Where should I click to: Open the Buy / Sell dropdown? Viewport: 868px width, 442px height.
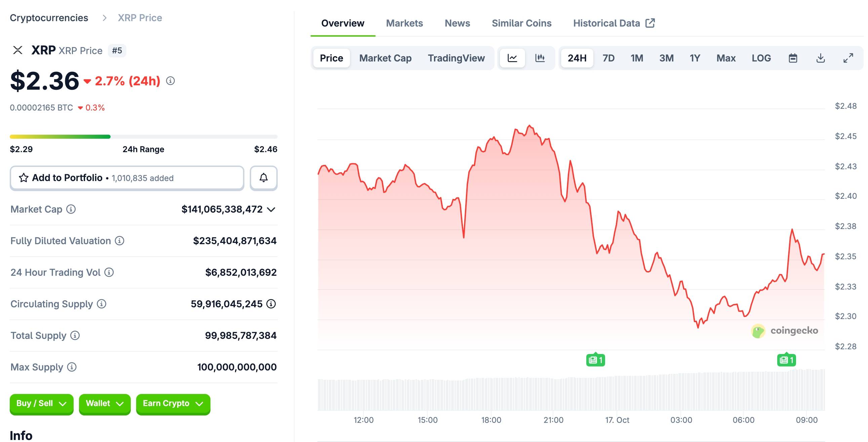[x=41, y=403]
